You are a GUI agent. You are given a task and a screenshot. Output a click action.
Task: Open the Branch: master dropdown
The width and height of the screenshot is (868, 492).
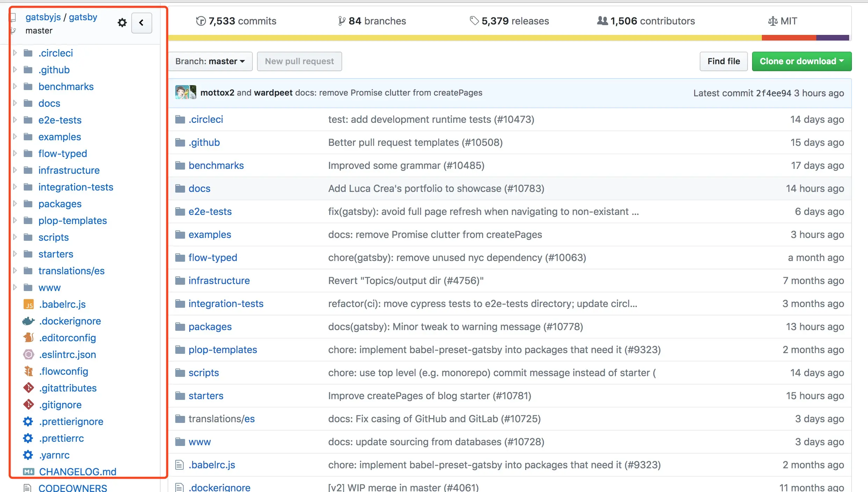point(210,61)
